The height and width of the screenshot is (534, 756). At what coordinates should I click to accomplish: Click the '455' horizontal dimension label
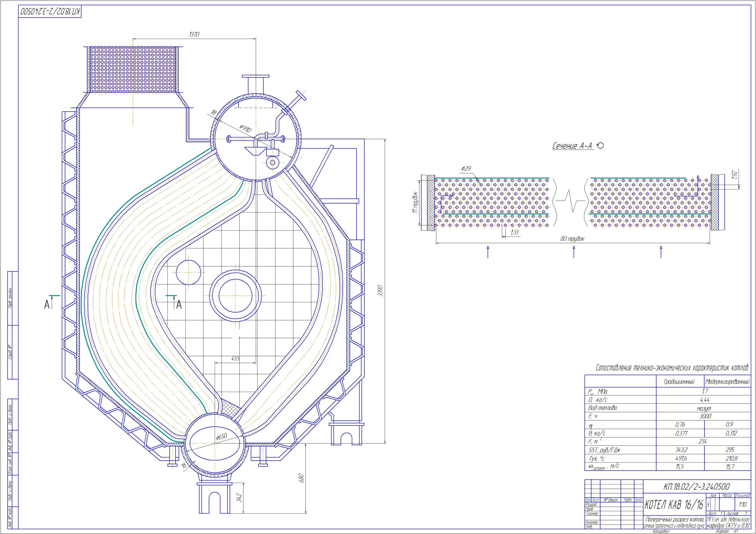pos(235,359)
